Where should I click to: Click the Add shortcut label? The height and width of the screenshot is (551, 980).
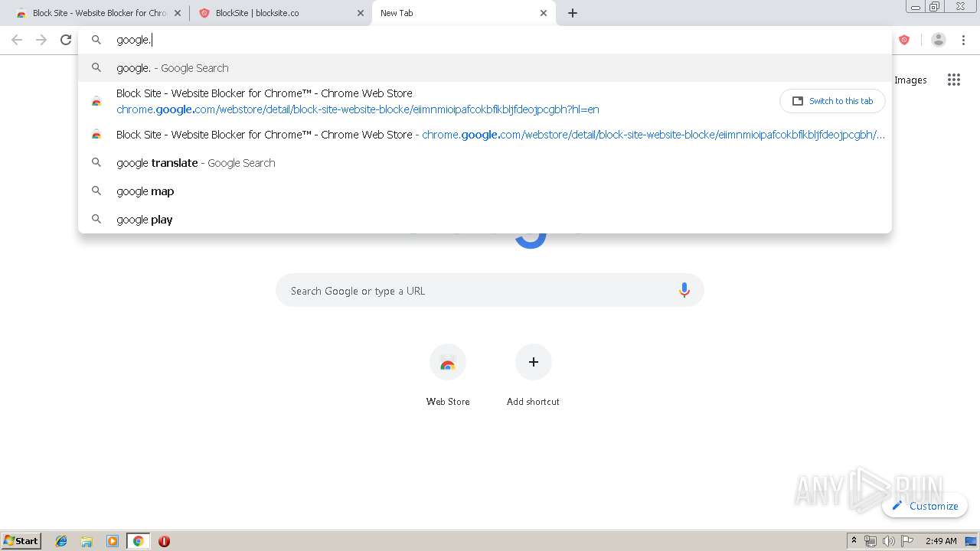(x=533, y=402)
